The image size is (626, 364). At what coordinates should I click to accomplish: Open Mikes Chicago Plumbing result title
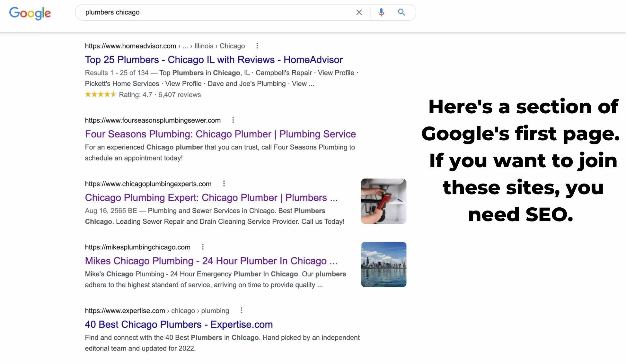211,261
